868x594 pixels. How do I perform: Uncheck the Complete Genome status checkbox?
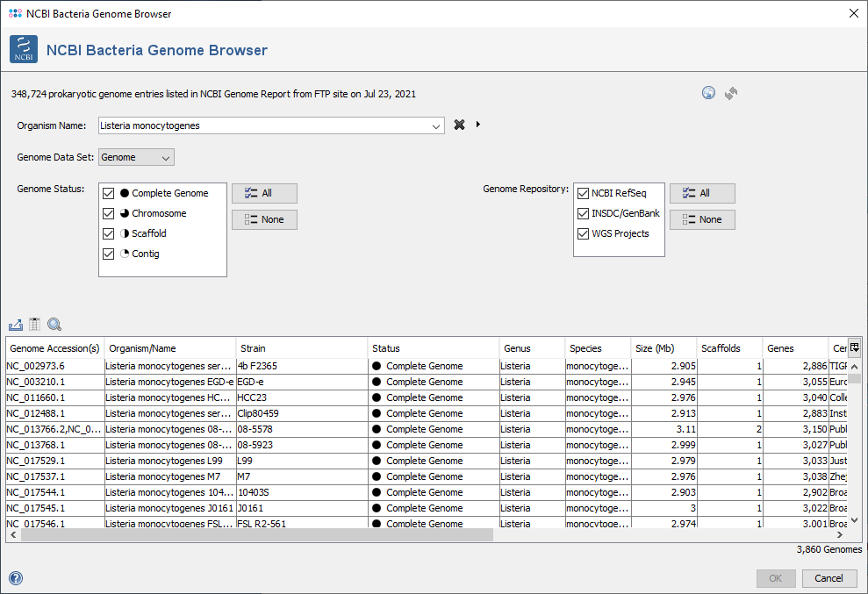(109, 193)
